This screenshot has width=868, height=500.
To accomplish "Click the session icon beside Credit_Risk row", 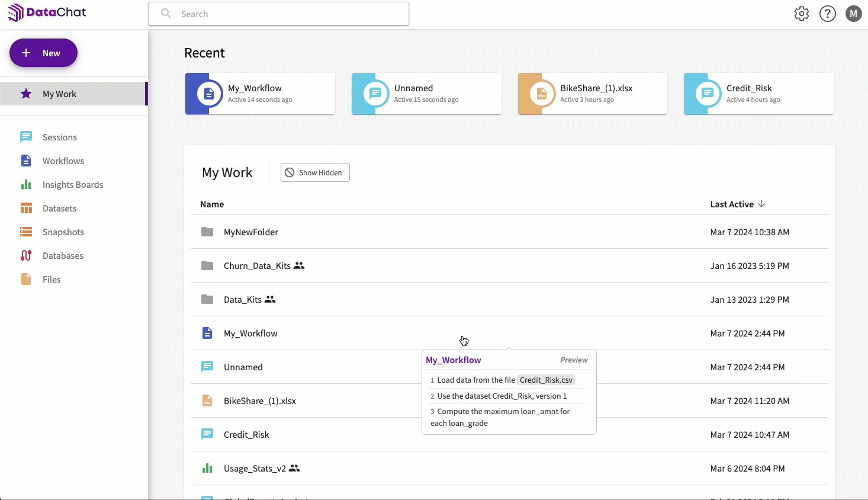I will (207, 434).
